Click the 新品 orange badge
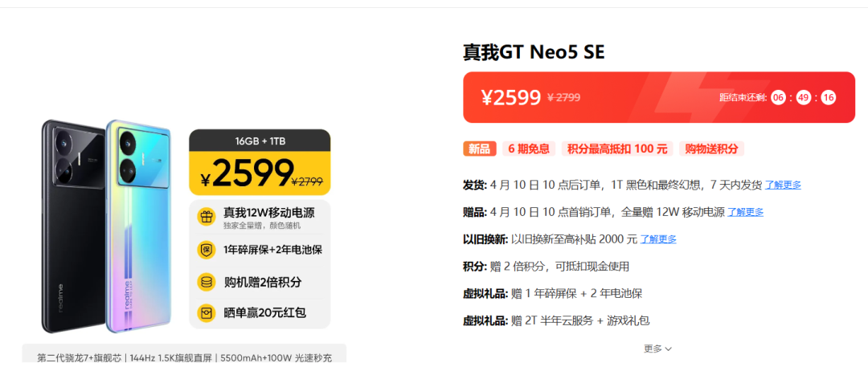868x375 pixels. point(479,149)
